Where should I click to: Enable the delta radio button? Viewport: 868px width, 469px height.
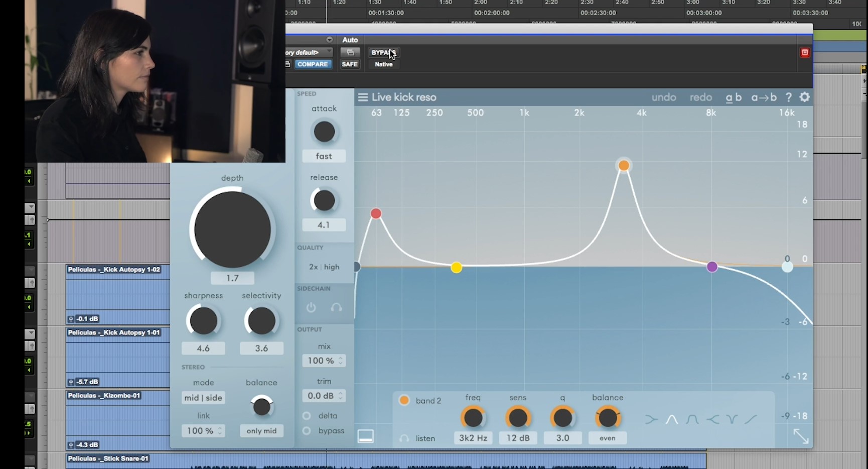pos(307,416)
